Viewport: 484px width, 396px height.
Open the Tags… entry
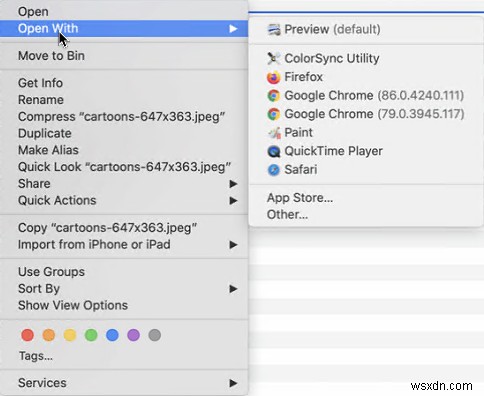[x=36, y=356]
